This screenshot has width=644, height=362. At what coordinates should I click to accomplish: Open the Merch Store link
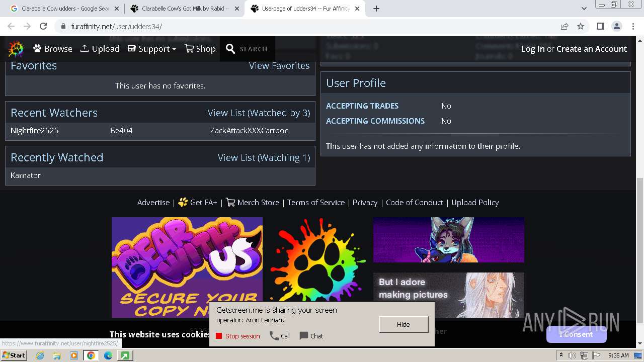tap(253, 202)
